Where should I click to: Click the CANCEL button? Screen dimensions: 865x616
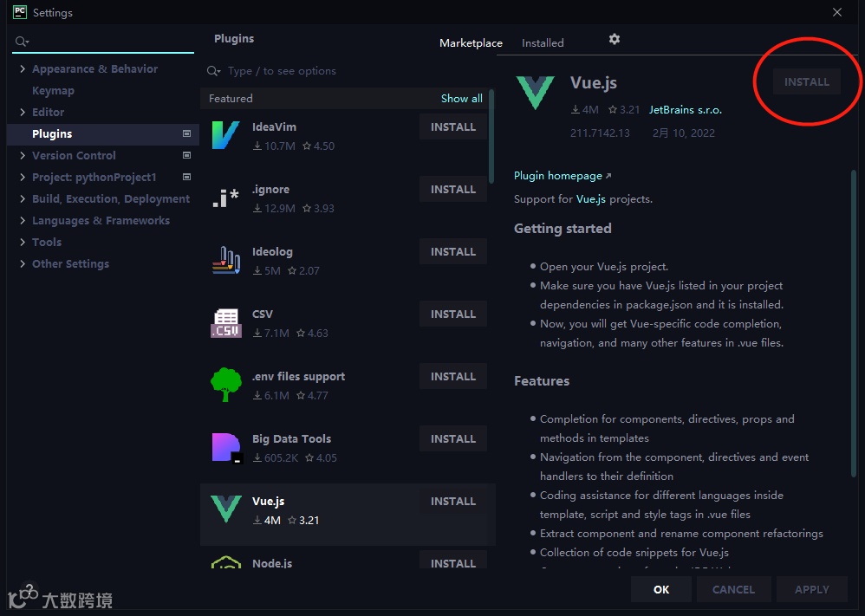733,589
